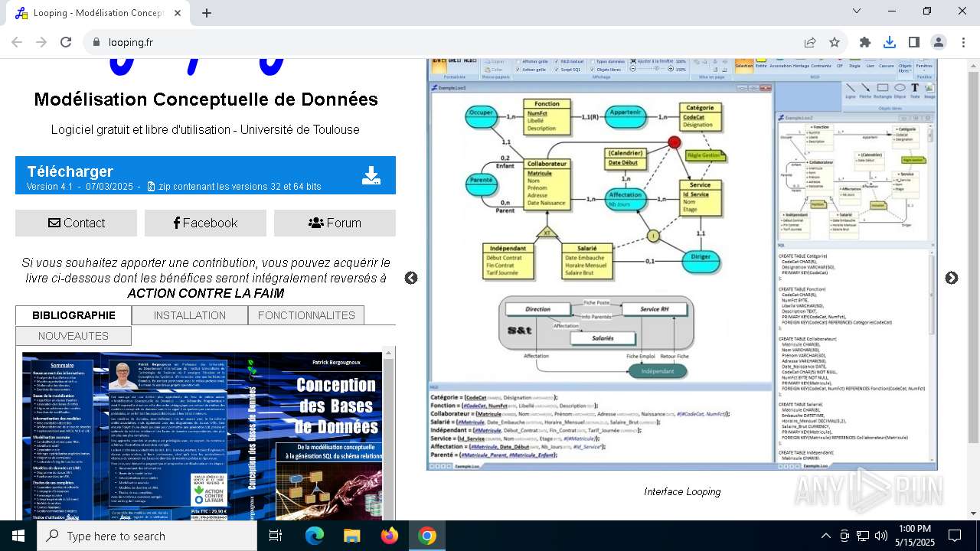This screenshot has width=980, height=551.
Task: Open File Explorer from the taskbar
Action: 351,536
